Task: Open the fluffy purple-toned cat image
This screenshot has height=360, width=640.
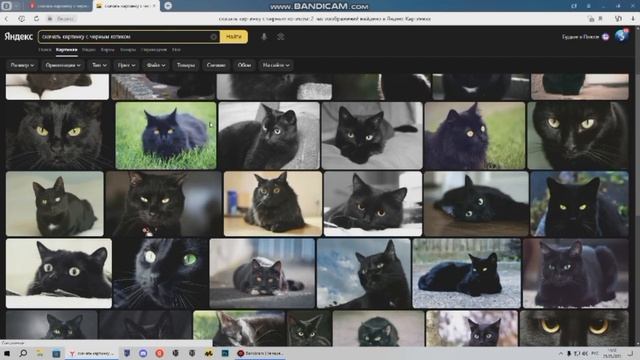Action: coord(475,136)
